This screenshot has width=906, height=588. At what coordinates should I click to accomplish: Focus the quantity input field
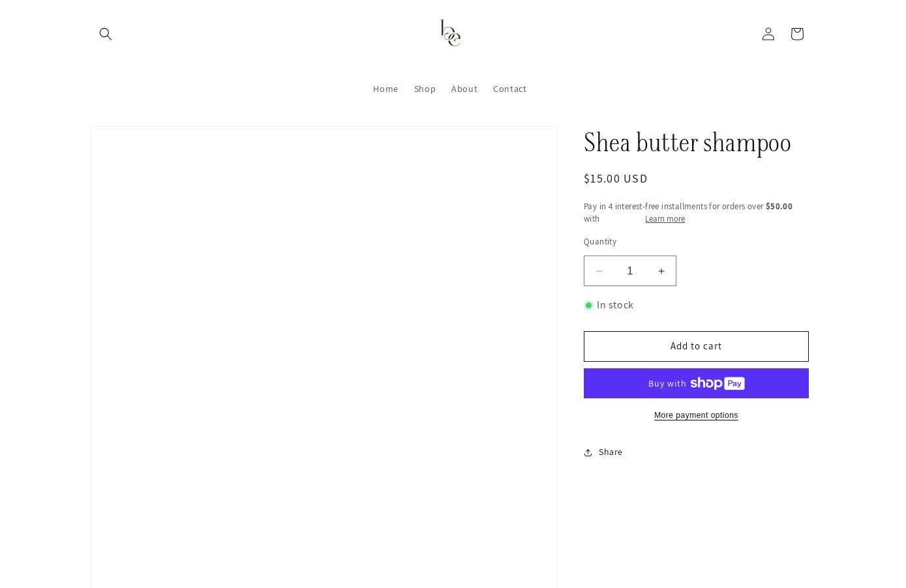tap(630, 271)
